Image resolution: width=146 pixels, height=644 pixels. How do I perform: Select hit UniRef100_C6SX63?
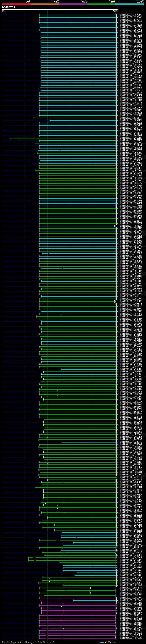click(131, 30)
